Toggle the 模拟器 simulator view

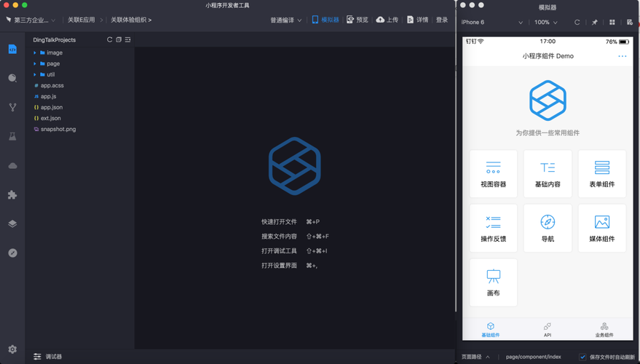coord(325,20)
